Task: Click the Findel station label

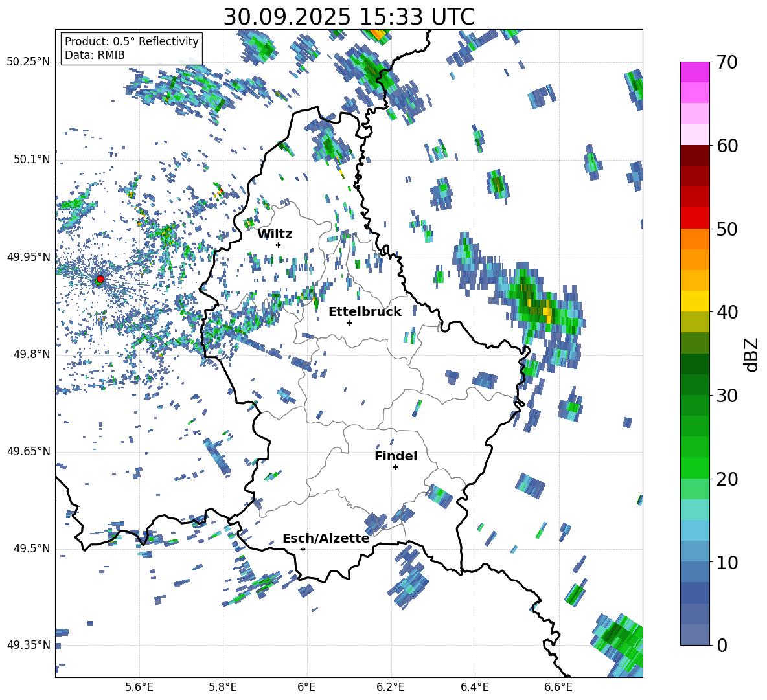Action: (396, 456)
